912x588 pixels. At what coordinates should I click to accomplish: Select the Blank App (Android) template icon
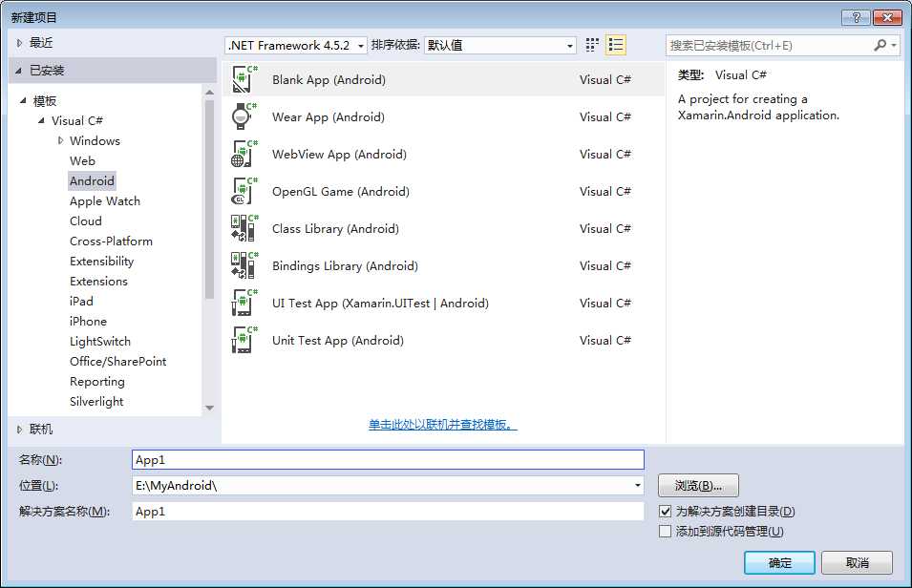click(x=244, y=79)
